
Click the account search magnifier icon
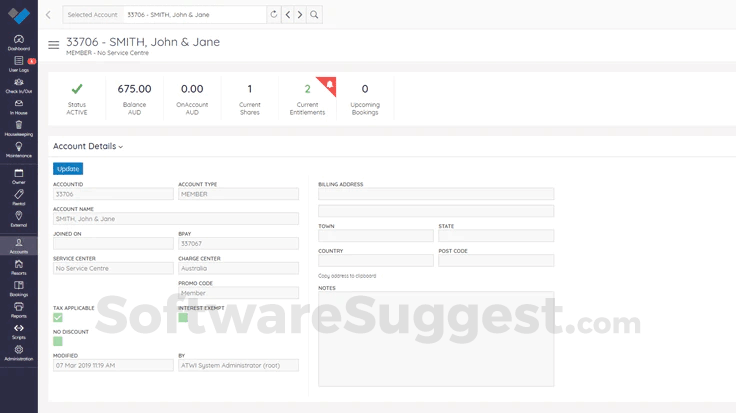click(x=314, y=15)
